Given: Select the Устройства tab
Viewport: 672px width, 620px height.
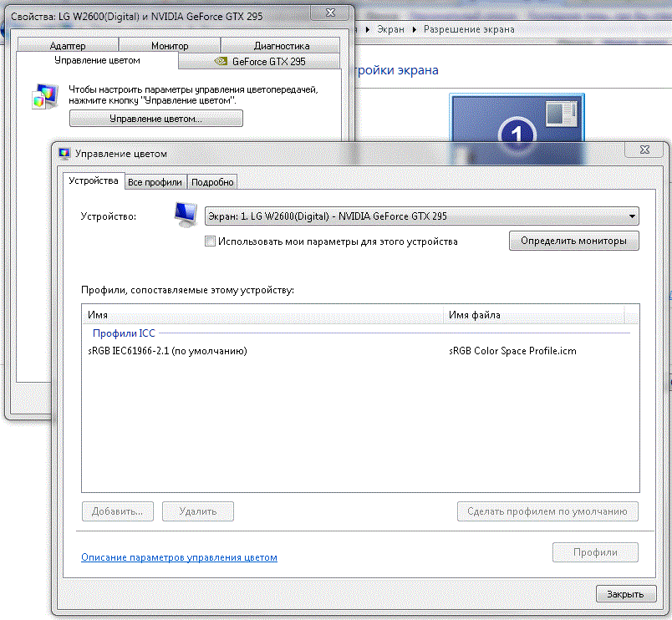Looking at the screenshot, I should [x=94, y=180].
